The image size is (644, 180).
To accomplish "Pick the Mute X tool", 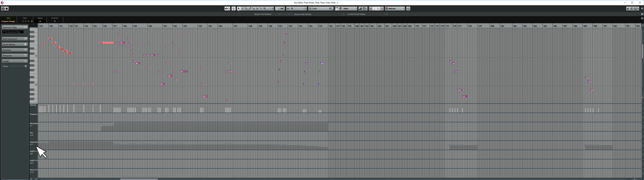I will [257, 9].
